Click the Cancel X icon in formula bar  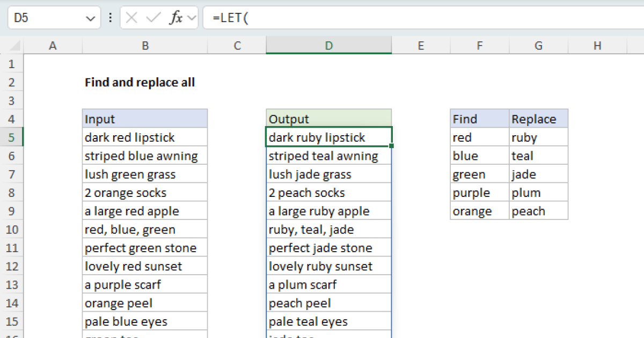tap(132, 18)
